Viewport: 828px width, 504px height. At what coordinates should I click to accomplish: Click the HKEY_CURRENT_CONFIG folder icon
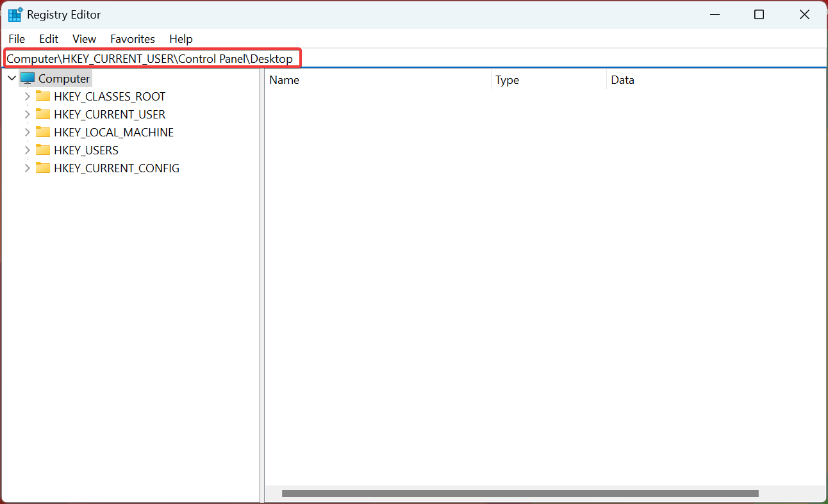[43, 168]
